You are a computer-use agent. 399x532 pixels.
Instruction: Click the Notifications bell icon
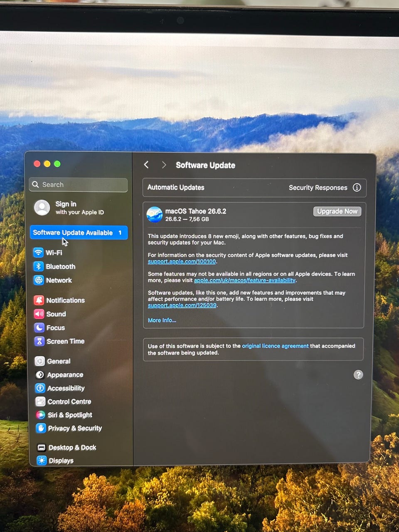pos(39,300)
